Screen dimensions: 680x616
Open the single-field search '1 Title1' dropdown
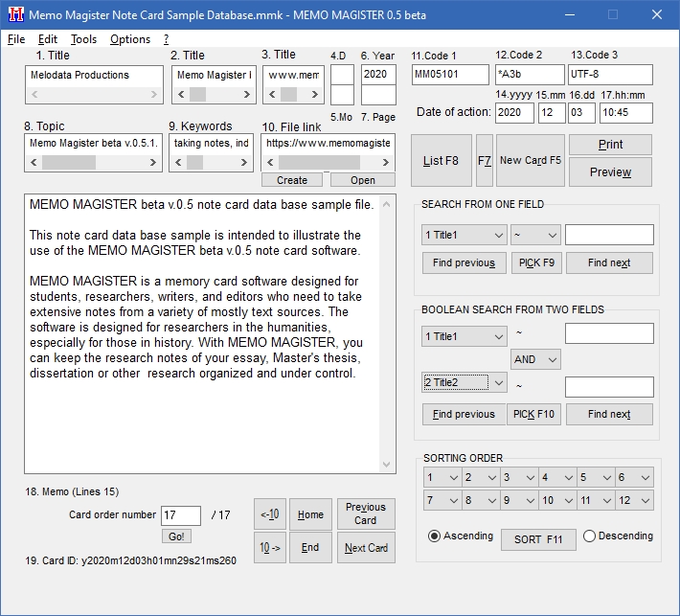465,235
